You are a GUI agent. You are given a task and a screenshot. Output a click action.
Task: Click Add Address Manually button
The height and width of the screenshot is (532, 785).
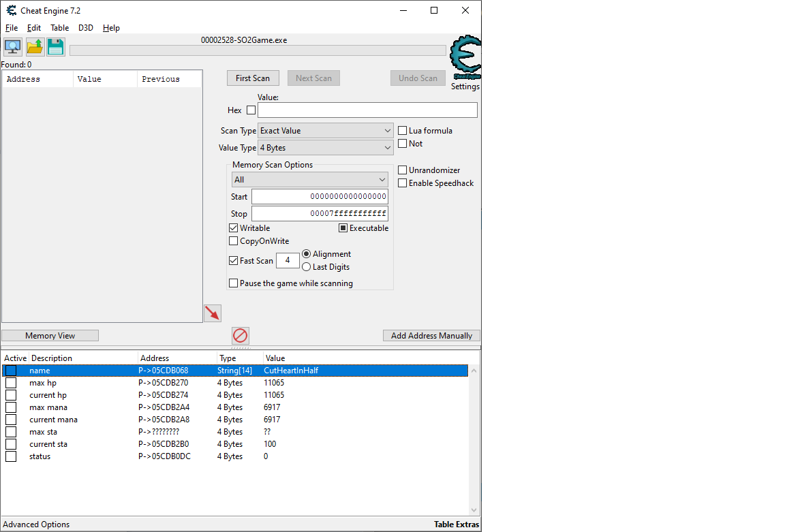click(431, 336)
